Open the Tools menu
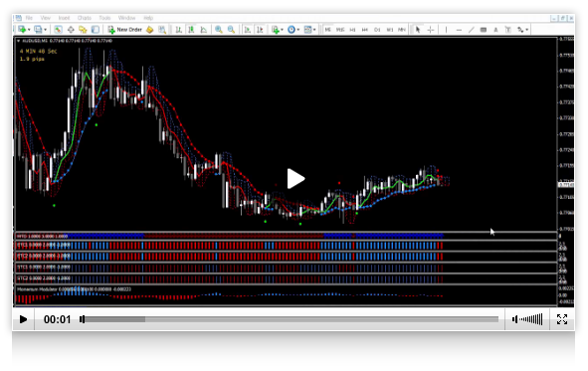 [104, 18]
